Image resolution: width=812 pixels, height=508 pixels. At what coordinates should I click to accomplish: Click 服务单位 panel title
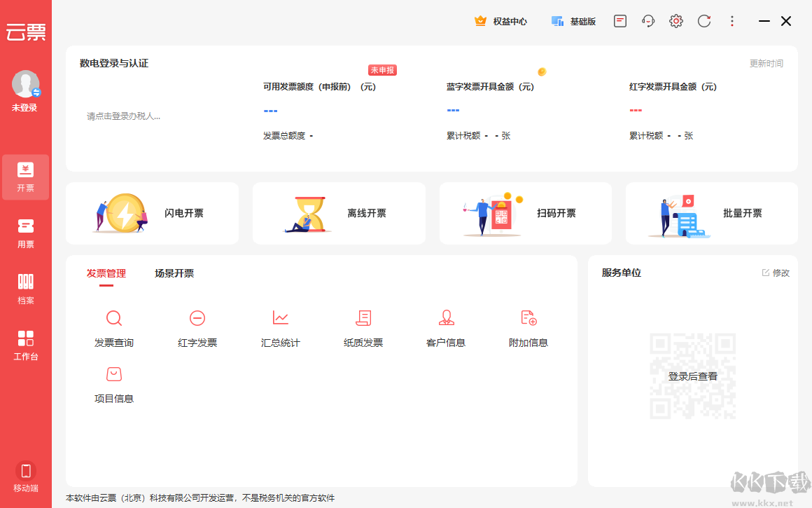point(622,273)
